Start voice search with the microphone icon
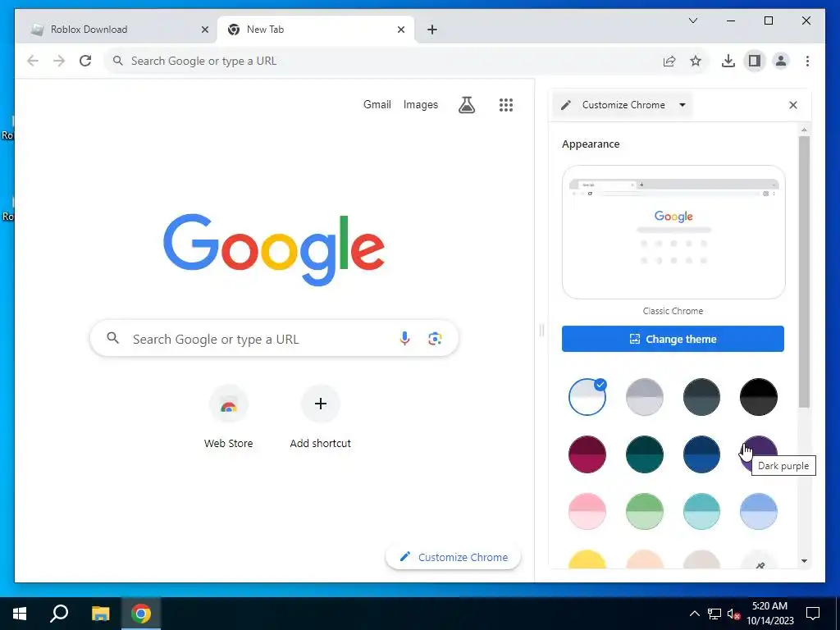 point(405,339)
